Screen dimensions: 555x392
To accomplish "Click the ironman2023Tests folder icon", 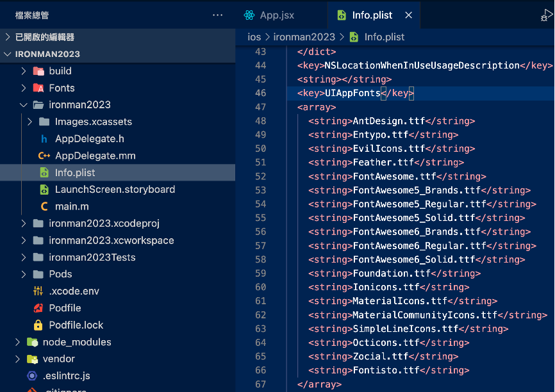I will tap(38, 257).
